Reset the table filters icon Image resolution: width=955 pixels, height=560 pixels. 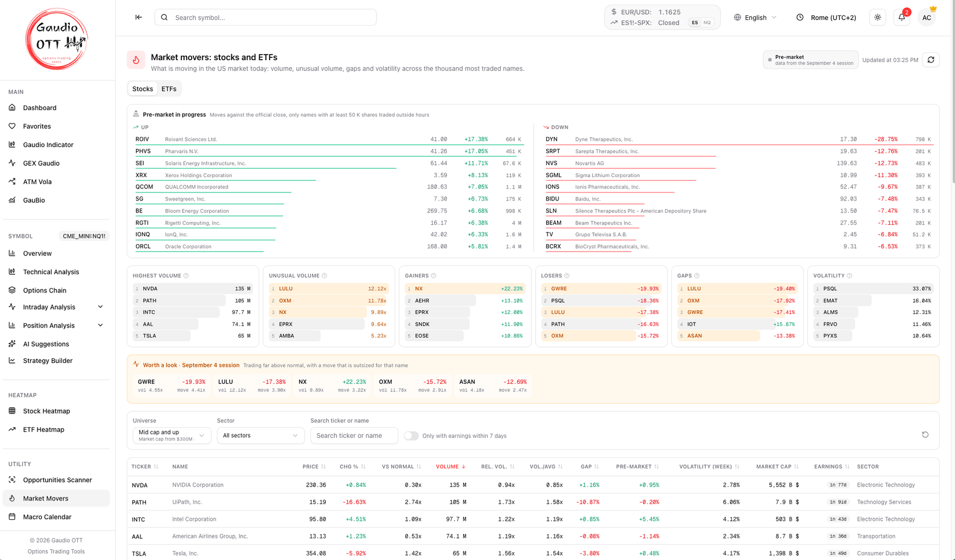point(925,435)
